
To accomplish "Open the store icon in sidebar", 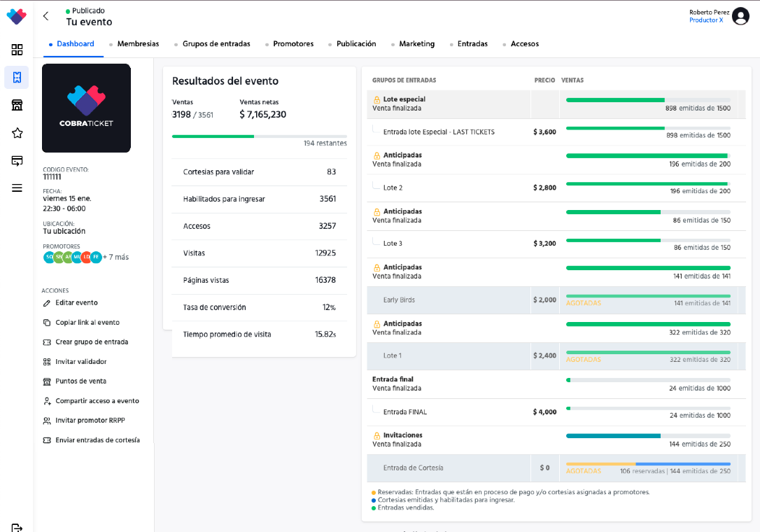I will pos(17,105).
